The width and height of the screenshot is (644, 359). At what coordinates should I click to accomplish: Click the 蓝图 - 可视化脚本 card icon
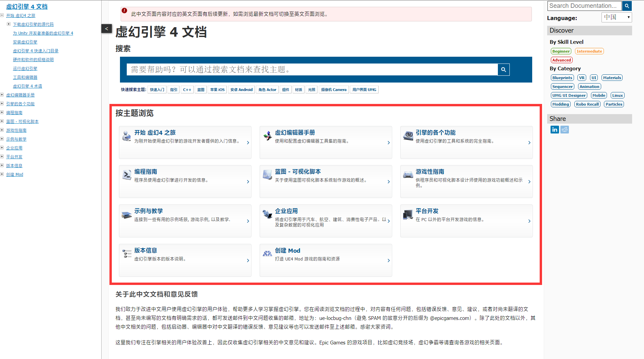pos(267,175)
